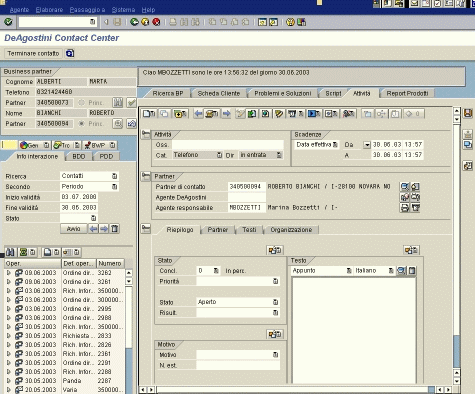Open the Appunto text type dropdown
This screenshot has height=394, width=475.
pos(349,271)
